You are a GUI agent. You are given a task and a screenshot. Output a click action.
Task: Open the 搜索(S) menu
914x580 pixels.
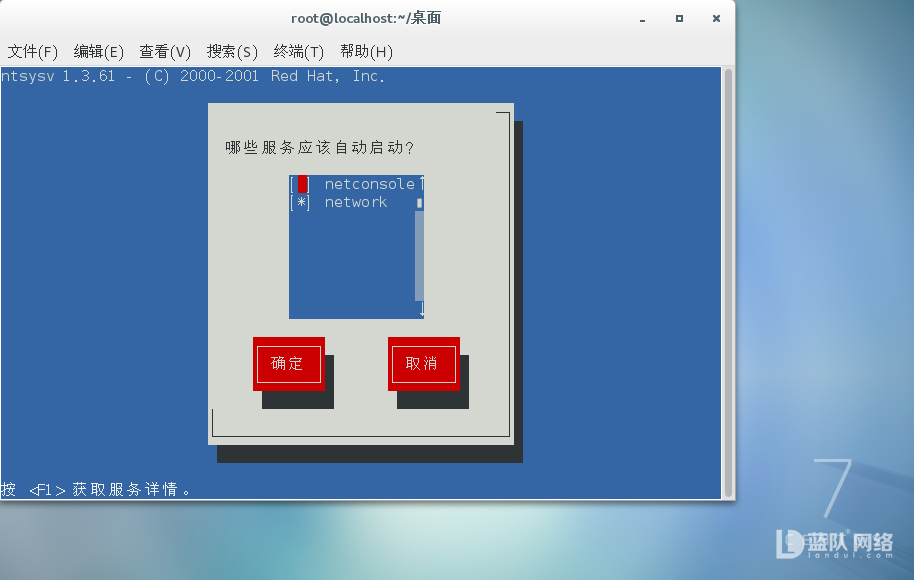(232, 52)
